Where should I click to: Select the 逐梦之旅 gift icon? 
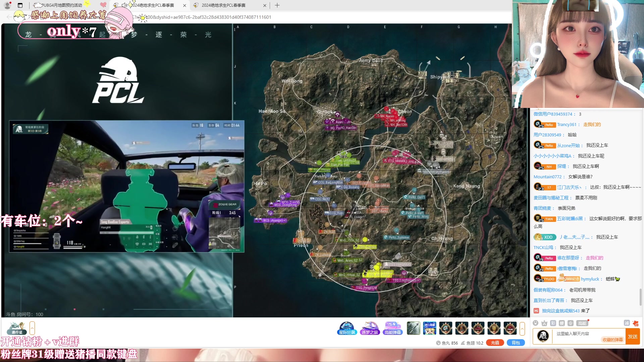pos(370,328)
